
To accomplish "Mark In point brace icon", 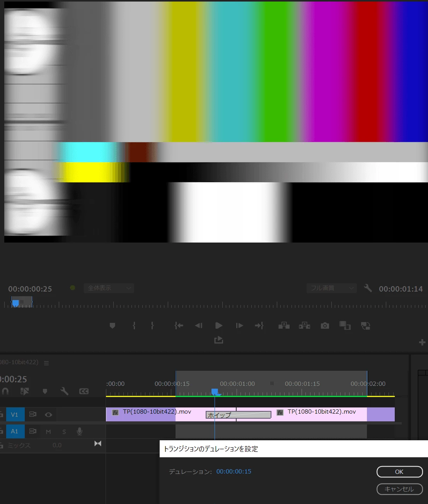I will point(134,326).
